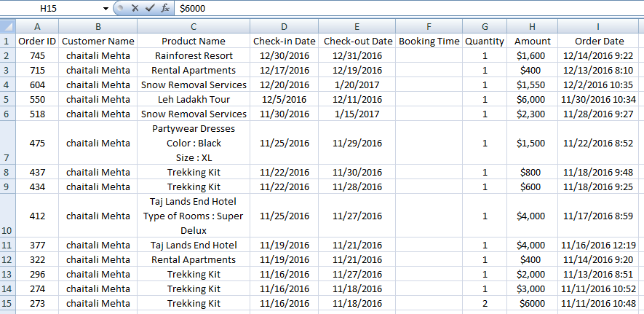The width and height of the screenshot is (644, 314).
Task: Select check-out date 11/28/2016
Action: tap(357, 187)
